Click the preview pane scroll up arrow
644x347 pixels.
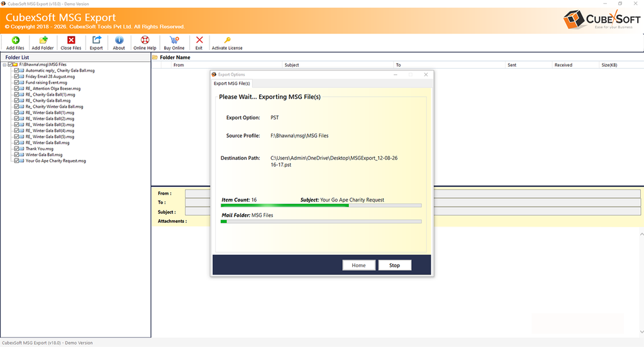(641, 234)
